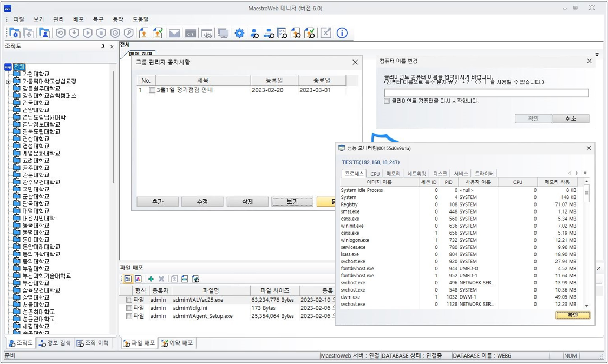Click the blue info circle toolbar icon

pos(342,33)
